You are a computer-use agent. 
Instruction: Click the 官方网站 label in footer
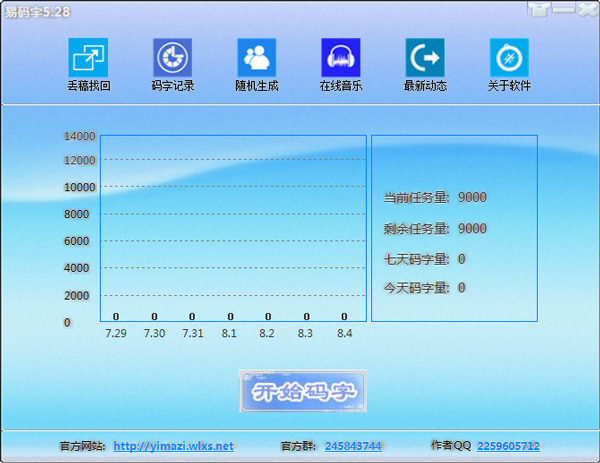point(82,446)
